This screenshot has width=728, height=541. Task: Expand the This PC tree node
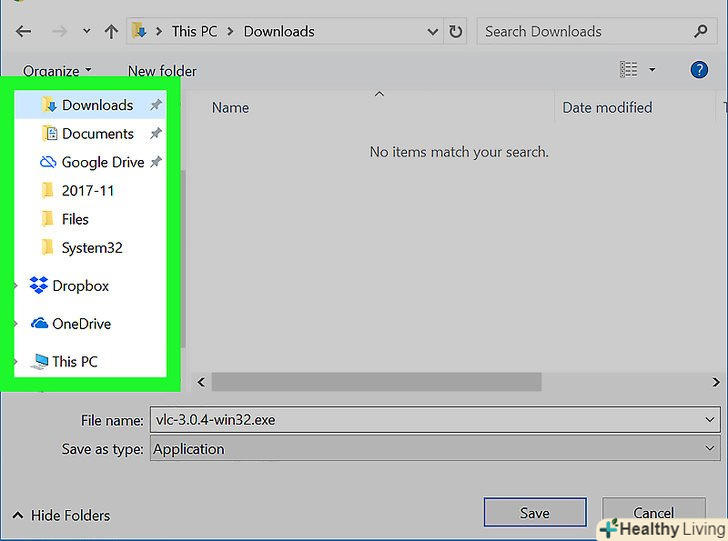(x=14, y=362)
